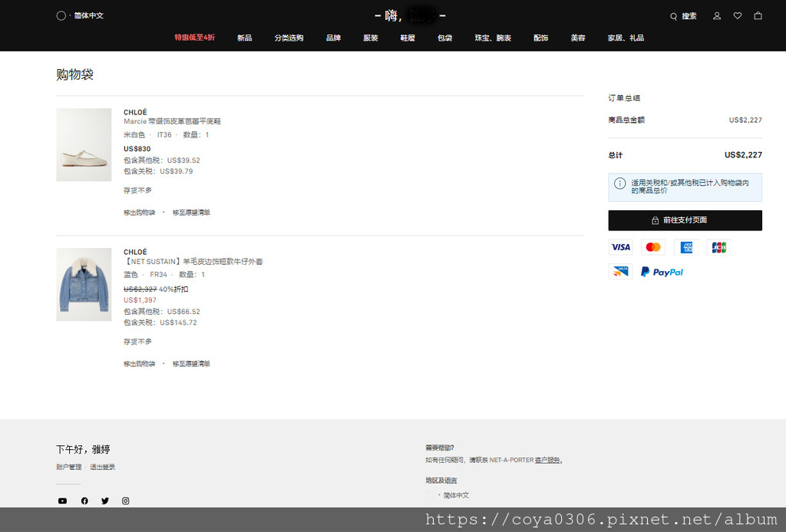The width and height of the screenshot is (786, 532).
Task: Open the 珠宝、腕表 menu
Action: tap(493, 38)
